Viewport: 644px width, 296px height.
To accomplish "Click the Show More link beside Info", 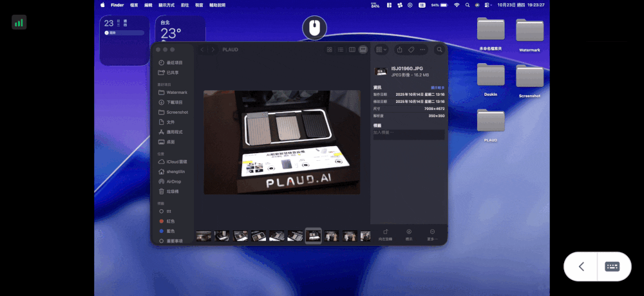I will [438, 87].
